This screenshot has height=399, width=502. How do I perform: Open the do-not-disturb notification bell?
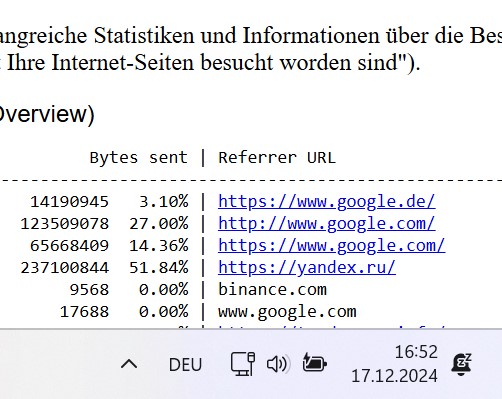461,364
